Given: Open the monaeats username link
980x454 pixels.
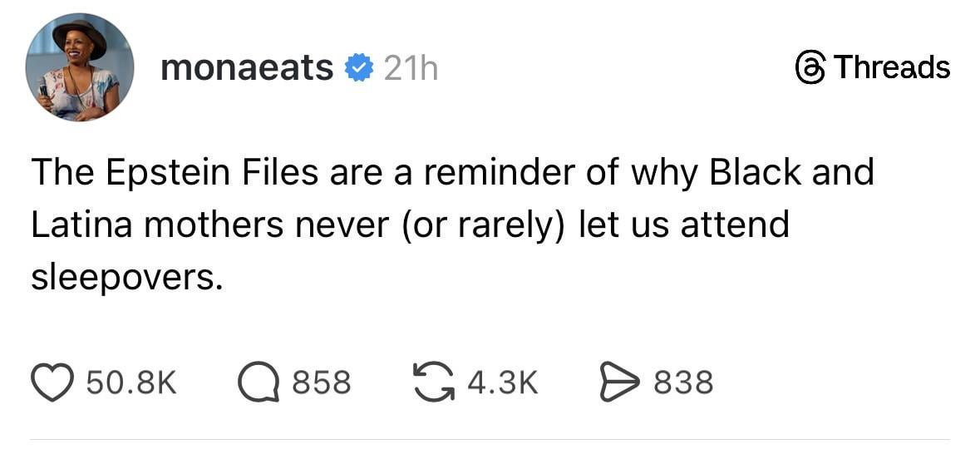Looking at the screenshot, I should tap(247, 68).
